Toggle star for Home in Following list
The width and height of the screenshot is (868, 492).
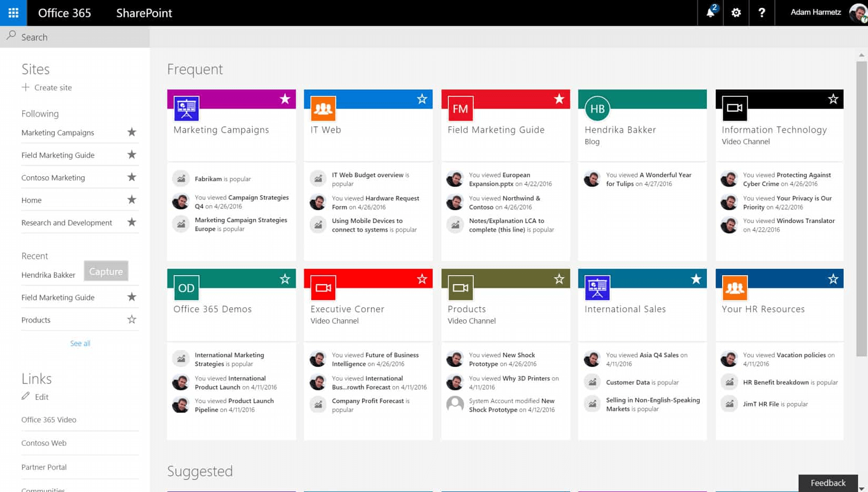[132, 199]
